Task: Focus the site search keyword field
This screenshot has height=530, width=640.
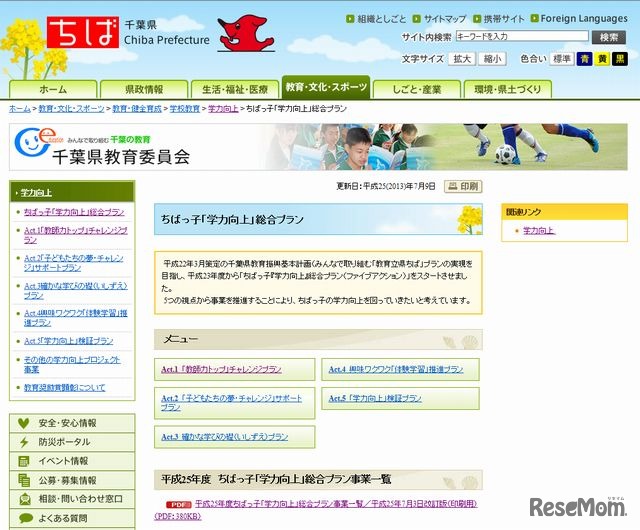Action: [x=522, y=36]
